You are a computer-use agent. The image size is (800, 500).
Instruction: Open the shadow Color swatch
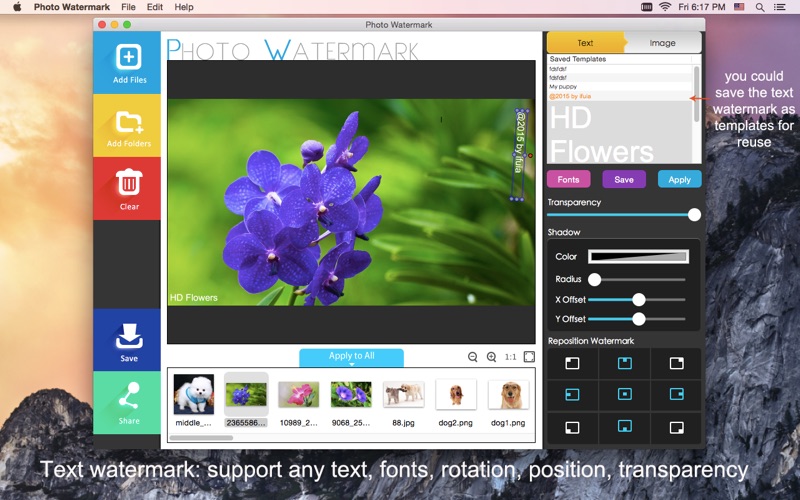click(x=638, y=256)
